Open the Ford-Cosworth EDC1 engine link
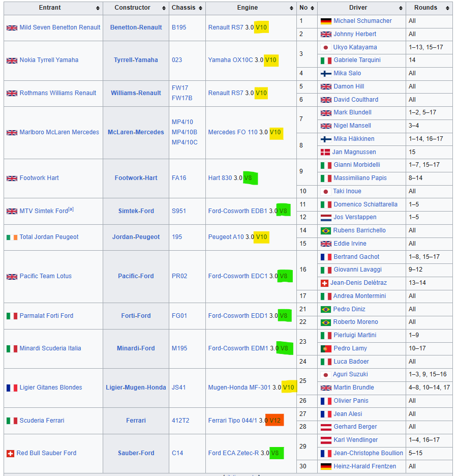Image resolution: width=457 pixels, height=476 pixels. pos(238,276)
